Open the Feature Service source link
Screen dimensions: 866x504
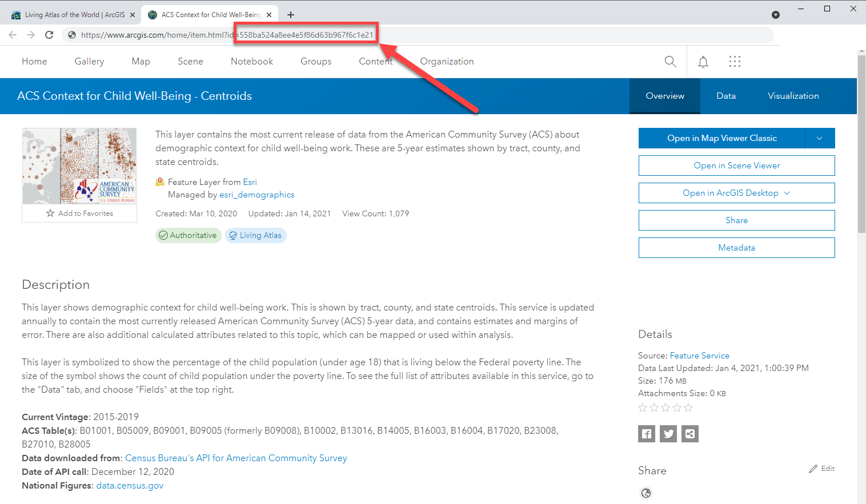click(700, 356)
